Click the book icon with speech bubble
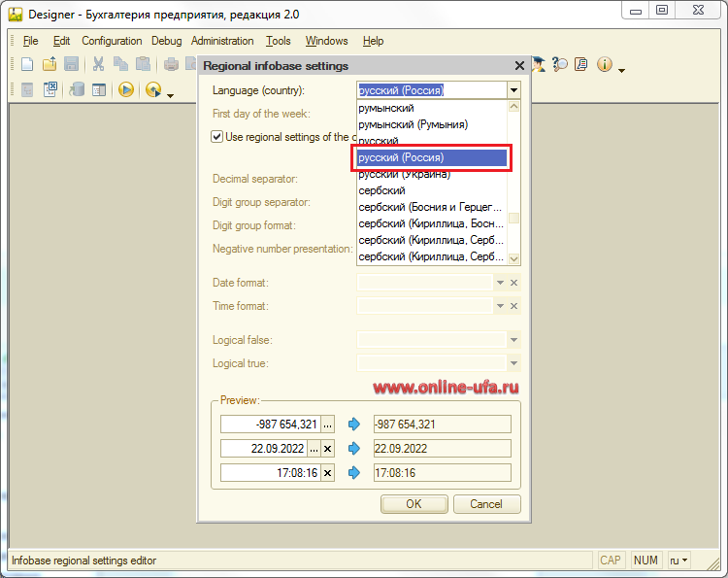 (x=580, y=64)
